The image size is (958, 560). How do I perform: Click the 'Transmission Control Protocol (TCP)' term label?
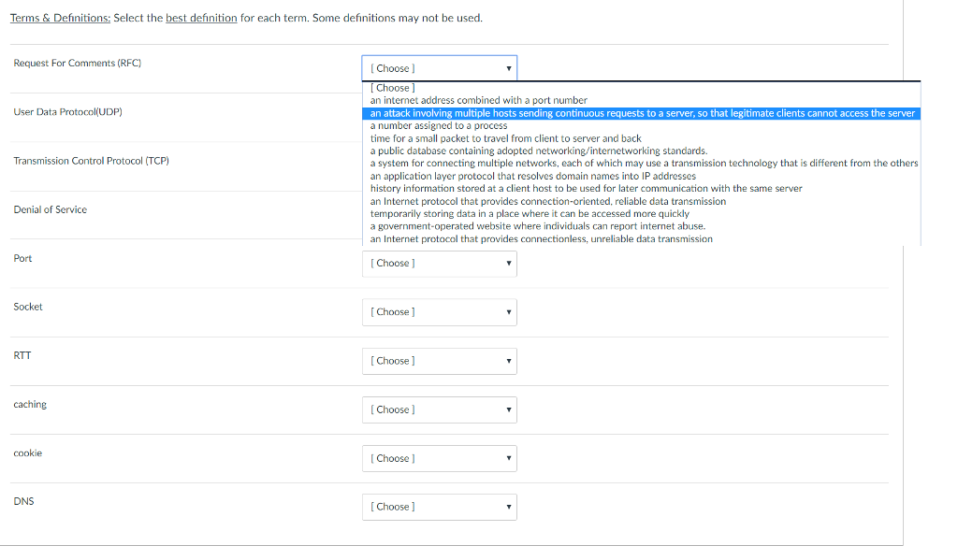tap(91, 161)
